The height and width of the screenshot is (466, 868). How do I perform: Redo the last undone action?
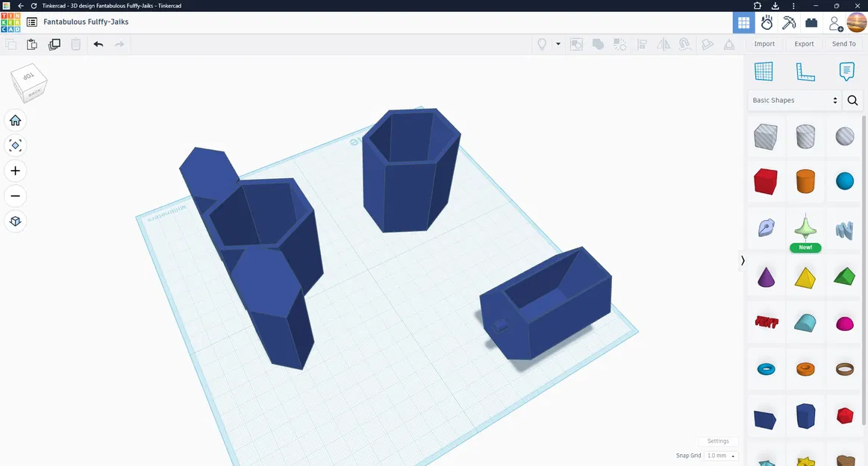119,44
